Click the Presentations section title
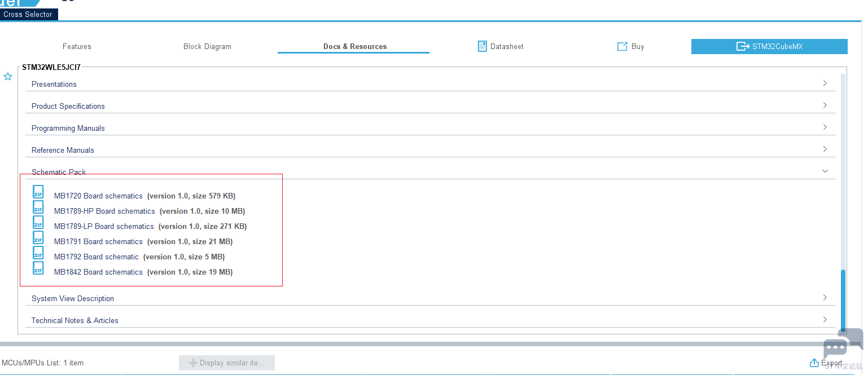The height and width of the screenshot is (375, 868). pos(54,84)
